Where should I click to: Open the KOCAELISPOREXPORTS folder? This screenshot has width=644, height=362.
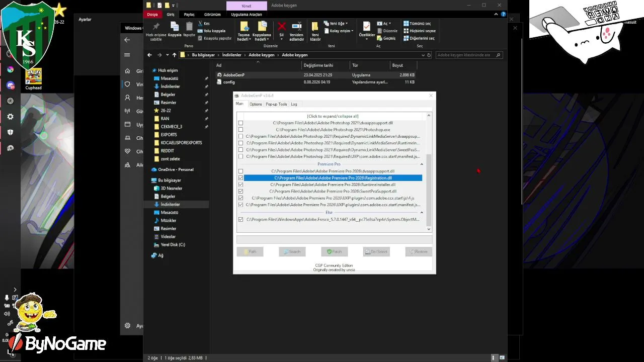[181, 143]
